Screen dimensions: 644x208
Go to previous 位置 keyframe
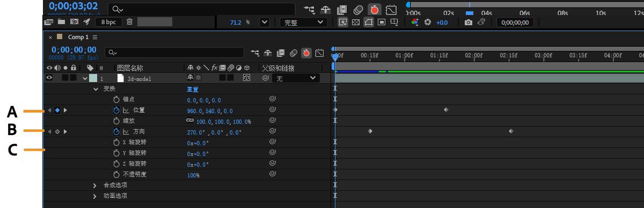click(49, 110)
